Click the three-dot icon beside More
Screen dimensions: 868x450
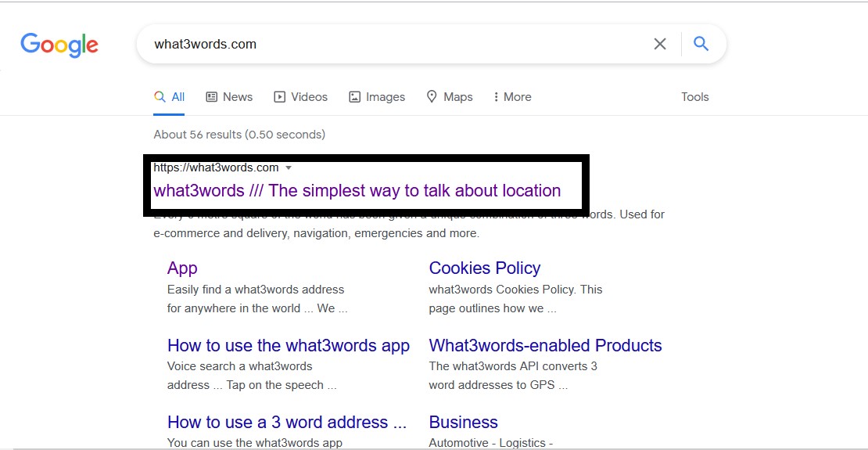point(496,97)
